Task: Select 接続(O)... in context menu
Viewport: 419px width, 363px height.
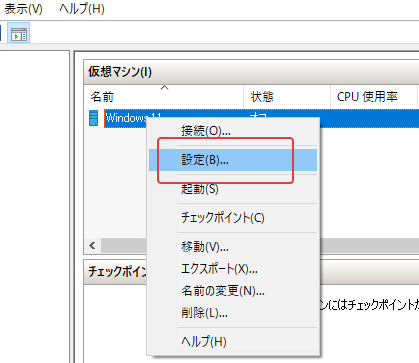Action: coord(233,131)
